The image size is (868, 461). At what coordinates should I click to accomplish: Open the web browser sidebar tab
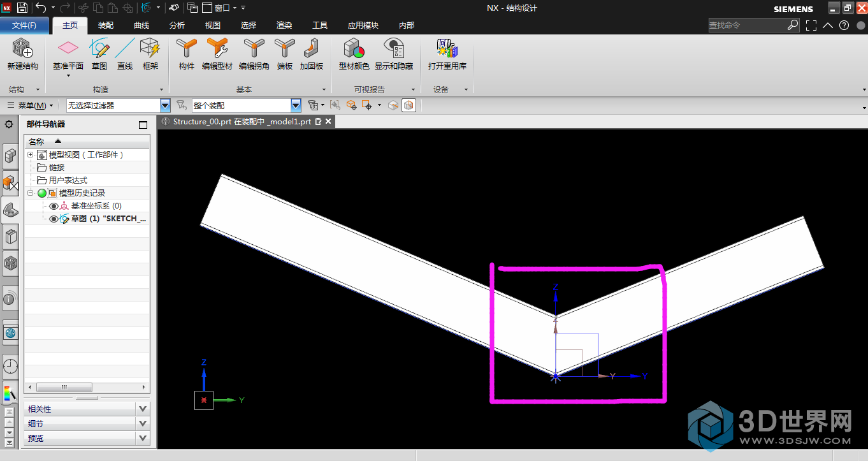(x=10, y=332)
